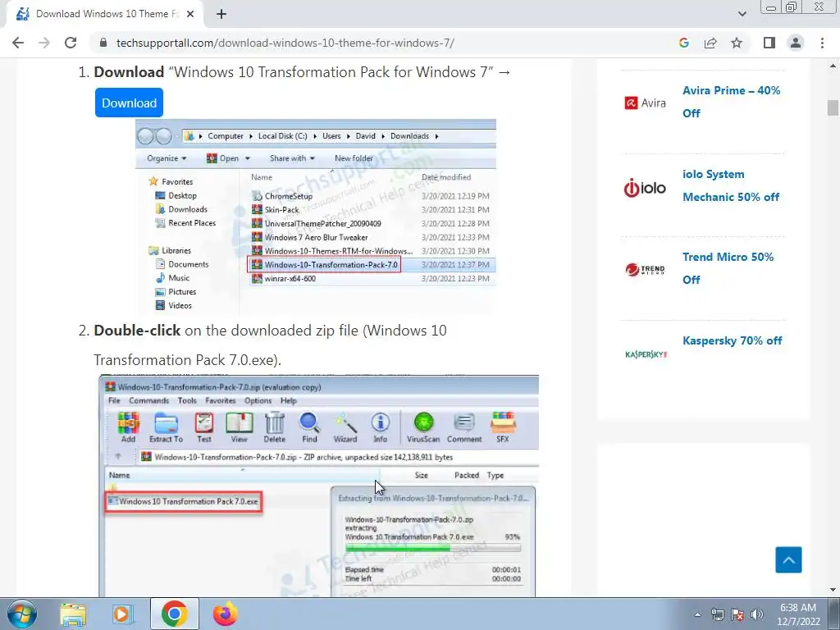Click the page scrollbar down arrow
Viewport: 840px width, 630px height.
click(833, 591)
